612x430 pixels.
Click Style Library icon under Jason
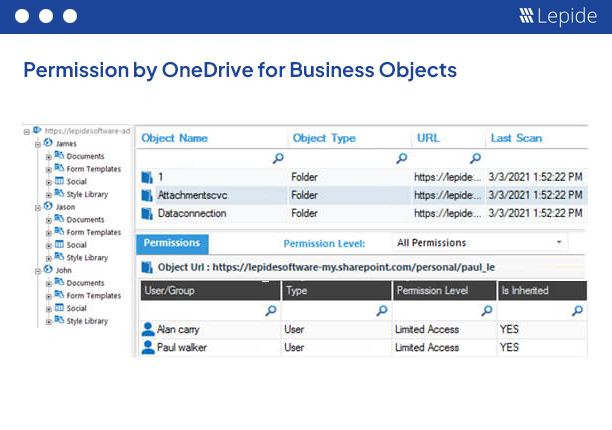(59, 257)
